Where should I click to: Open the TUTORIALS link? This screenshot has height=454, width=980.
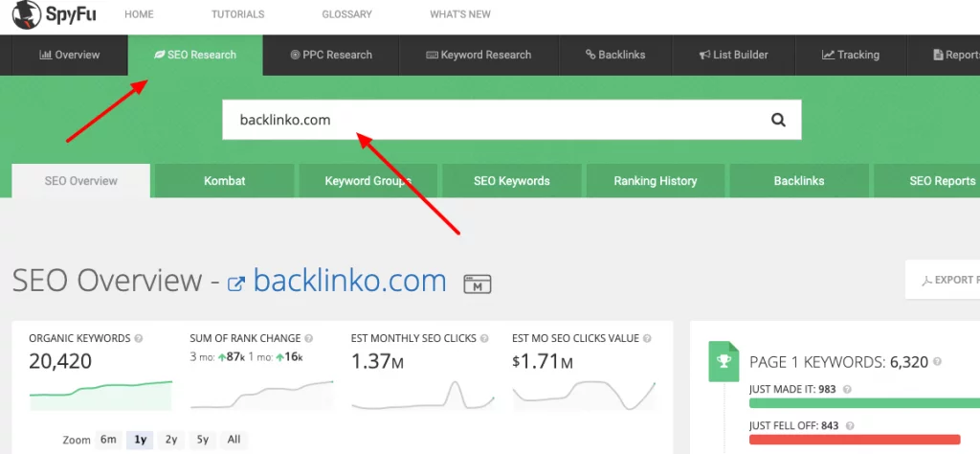tap(237, 13)
